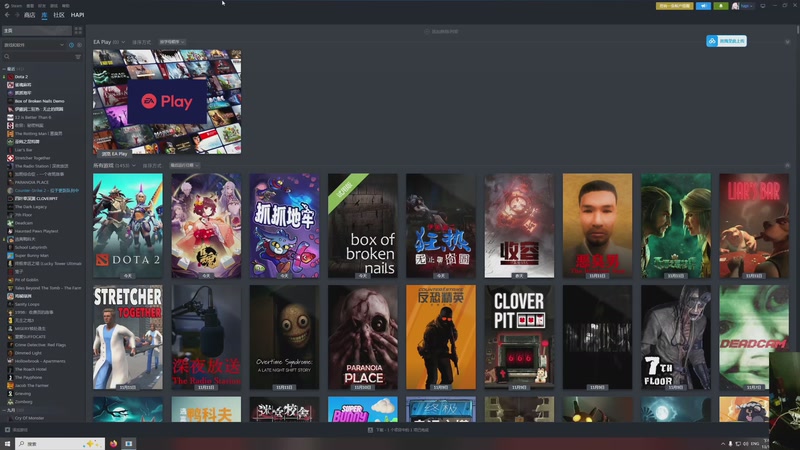Screen dimensions: 800x450
Task: Open advanced filter options icon in sidebar
Action: pos(78,57)
